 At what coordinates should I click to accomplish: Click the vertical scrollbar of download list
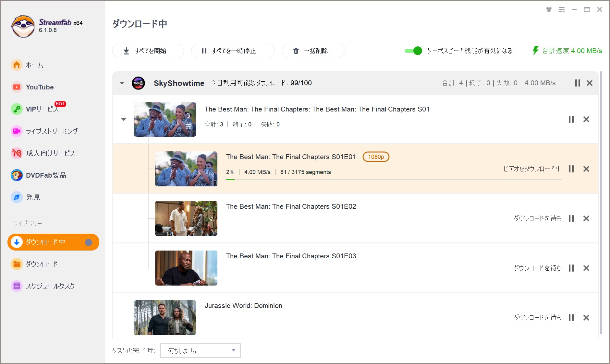click(x=601, y=203)
